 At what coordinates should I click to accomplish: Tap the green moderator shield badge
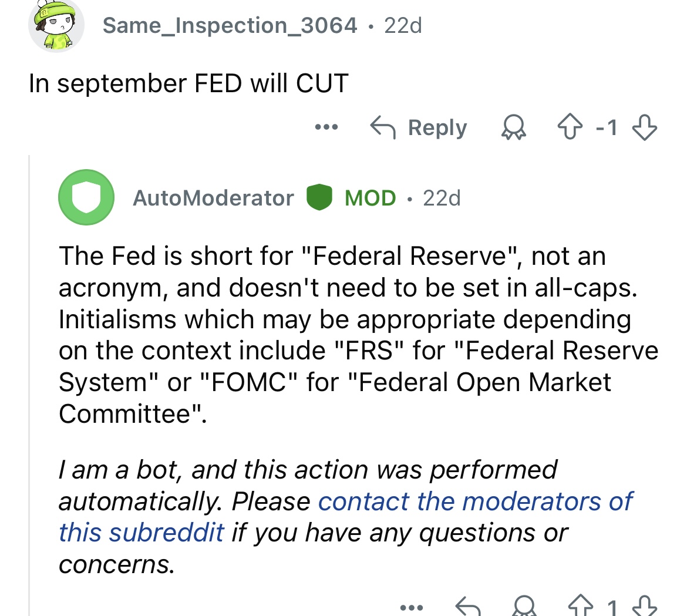[320, 197]
